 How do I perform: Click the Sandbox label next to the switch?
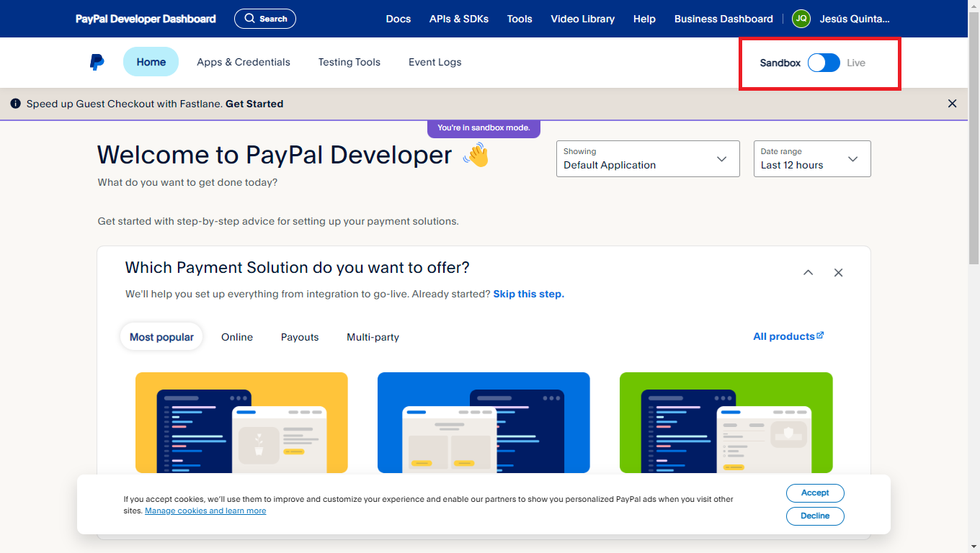780,63
